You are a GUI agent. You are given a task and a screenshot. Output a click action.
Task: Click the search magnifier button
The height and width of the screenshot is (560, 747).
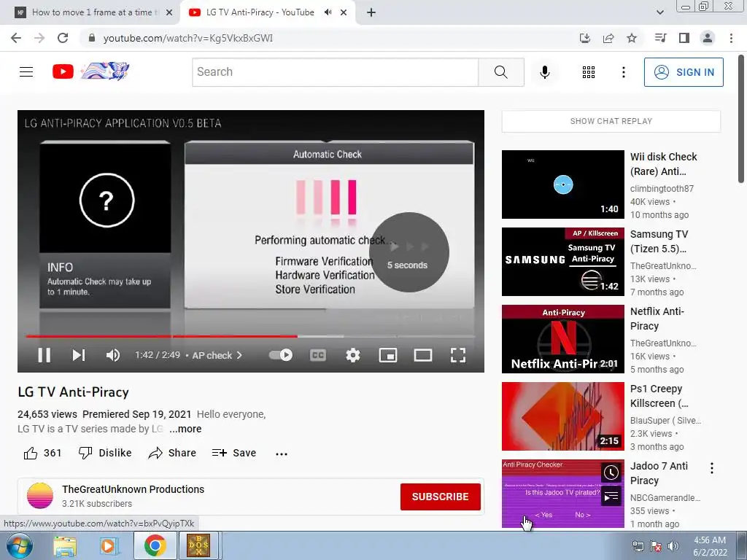[501, 72]
